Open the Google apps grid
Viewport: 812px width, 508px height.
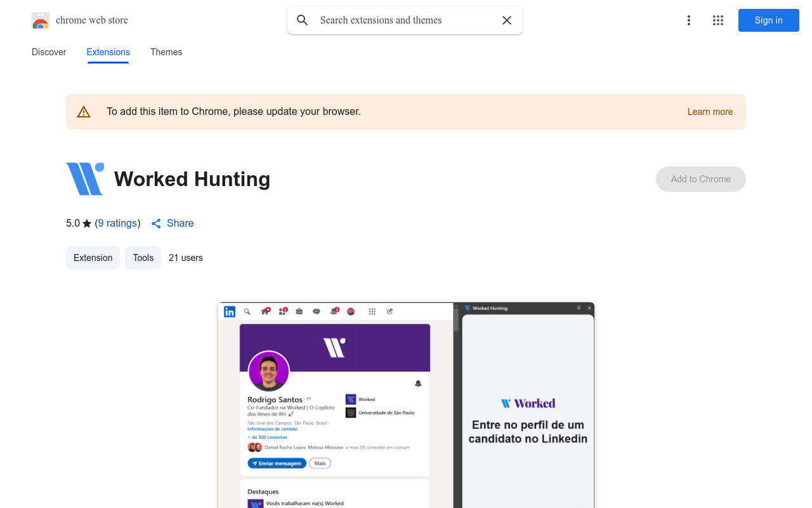(x=718, y=20)
